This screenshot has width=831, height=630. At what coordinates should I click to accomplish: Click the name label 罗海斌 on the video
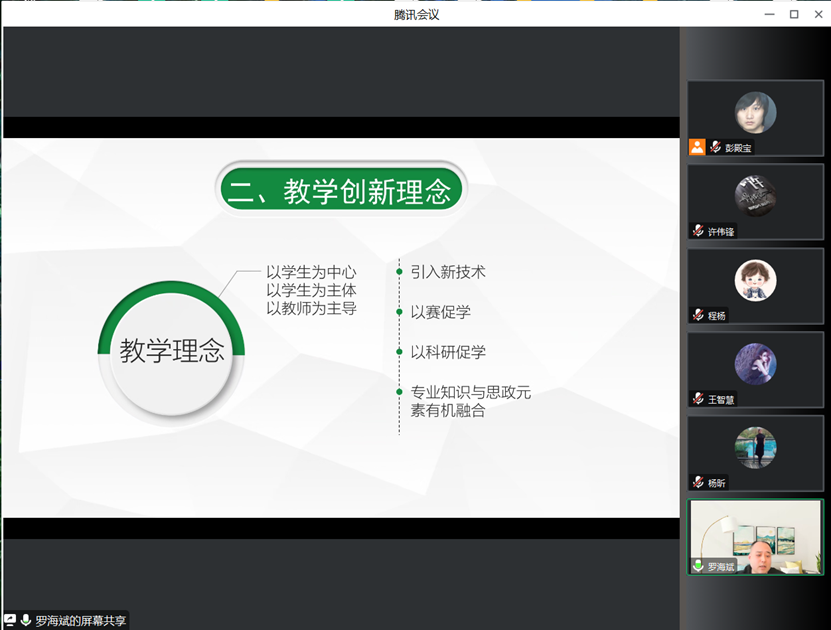click(721, 567)
